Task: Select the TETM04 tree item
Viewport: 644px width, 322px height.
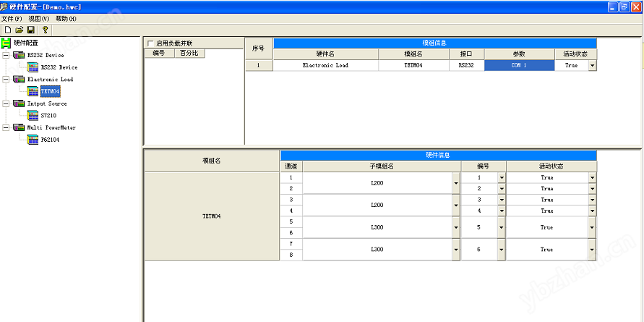Action: coord(50,91)
